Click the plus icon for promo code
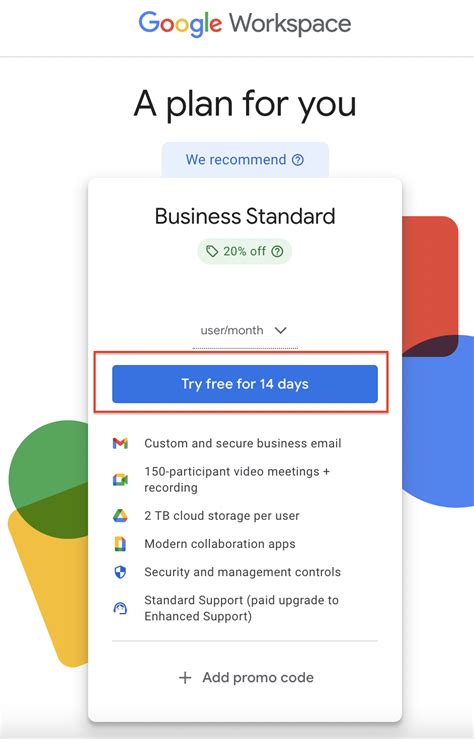The image size is (474, 739). coord(185,678)
